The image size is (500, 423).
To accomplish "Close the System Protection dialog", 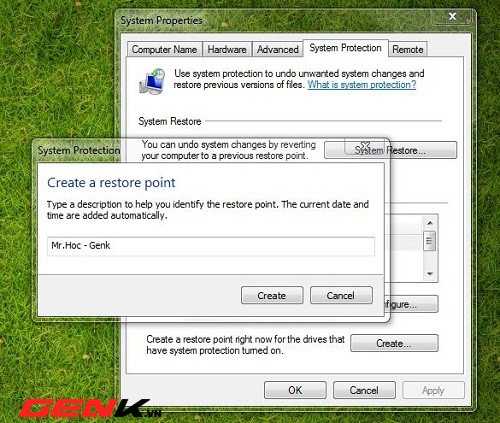I will pyautogui.click(x=365, y=146).
